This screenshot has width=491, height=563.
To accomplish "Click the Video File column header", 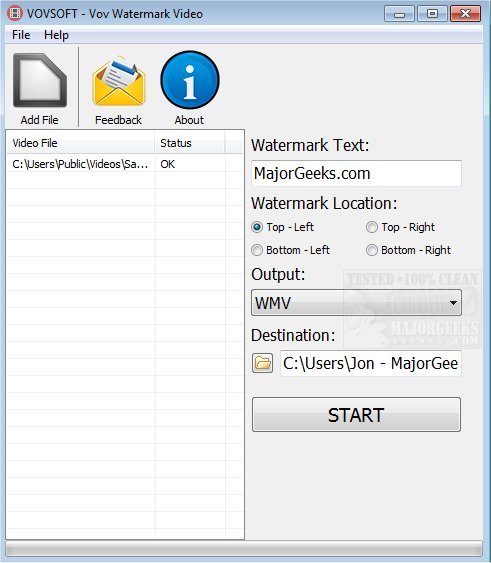I will (81, 143).
